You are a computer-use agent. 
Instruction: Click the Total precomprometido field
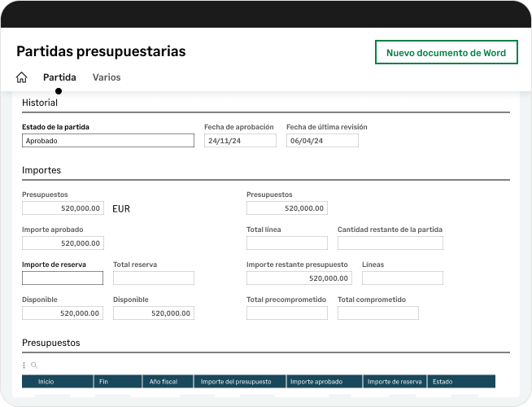tap(287, 313)
